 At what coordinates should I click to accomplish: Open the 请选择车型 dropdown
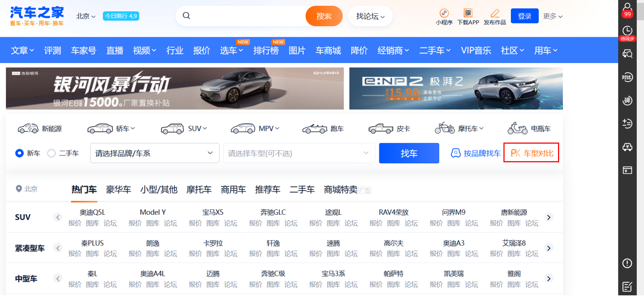[299, 153]
